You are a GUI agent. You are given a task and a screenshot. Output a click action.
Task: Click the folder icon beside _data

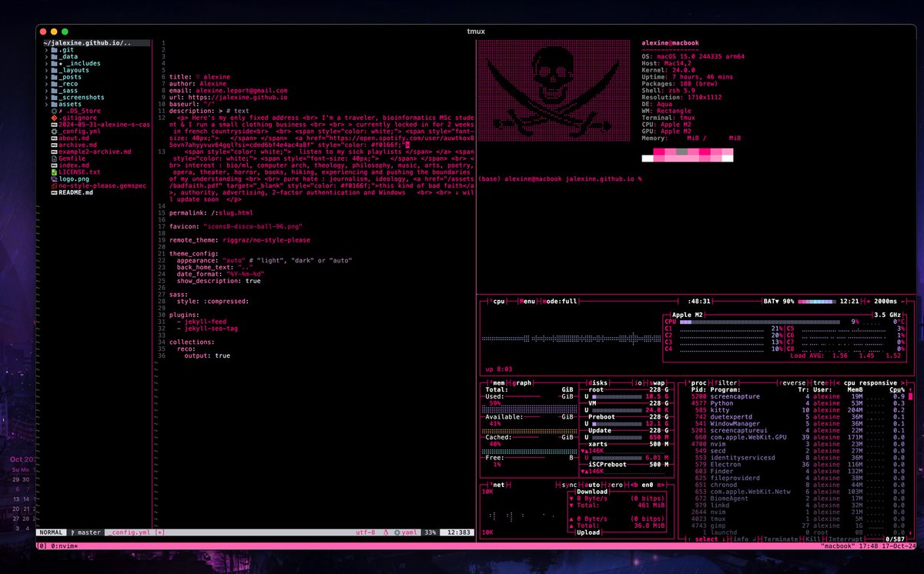coord(54,56)
